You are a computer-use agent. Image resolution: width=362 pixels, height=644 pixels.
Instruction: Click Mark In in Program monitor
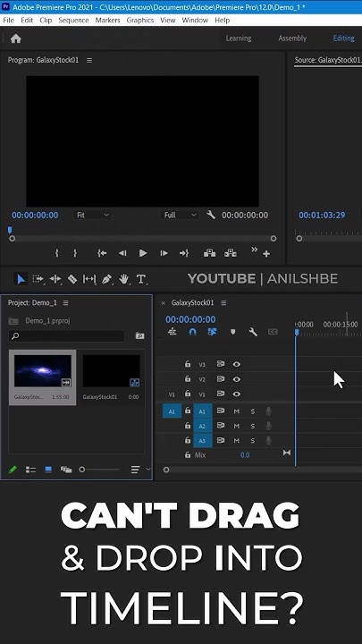click(x=56, y=253)
